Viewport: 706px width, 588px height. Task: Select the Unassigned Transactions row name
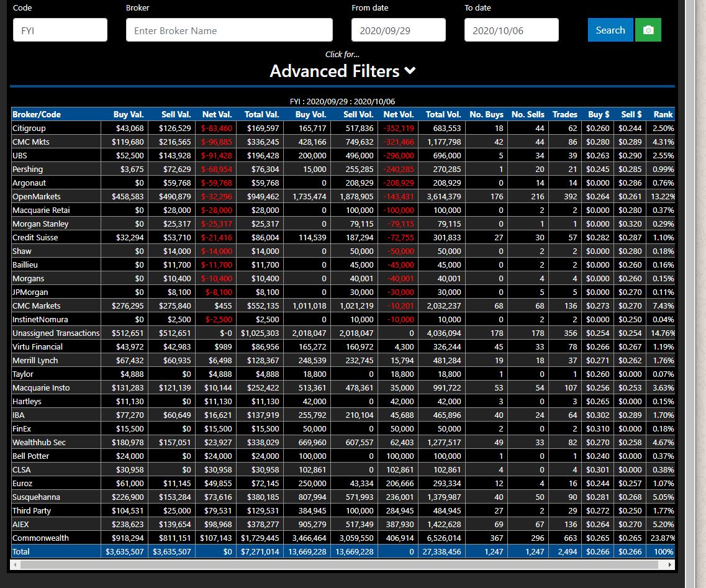pos(56,333)
